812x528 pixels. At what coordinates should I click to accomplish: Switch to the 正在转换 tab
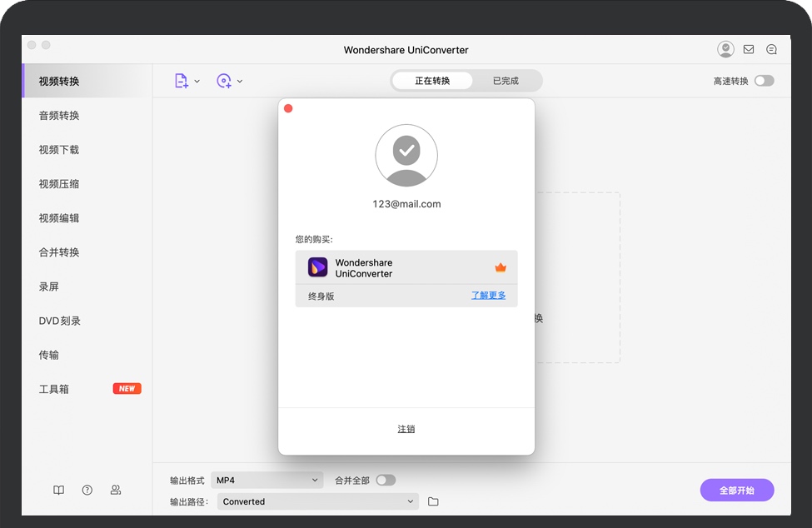pos(432,81)
